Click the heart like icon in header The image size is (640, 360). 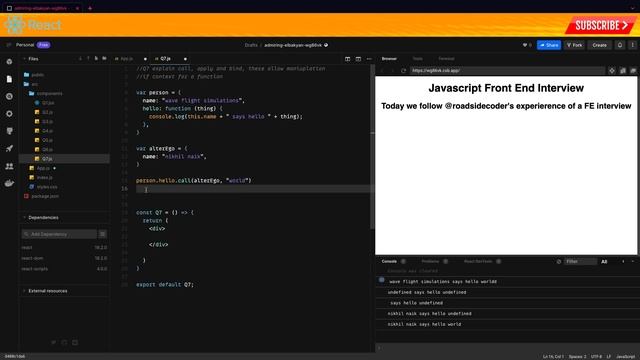click(x=525, y=45)
